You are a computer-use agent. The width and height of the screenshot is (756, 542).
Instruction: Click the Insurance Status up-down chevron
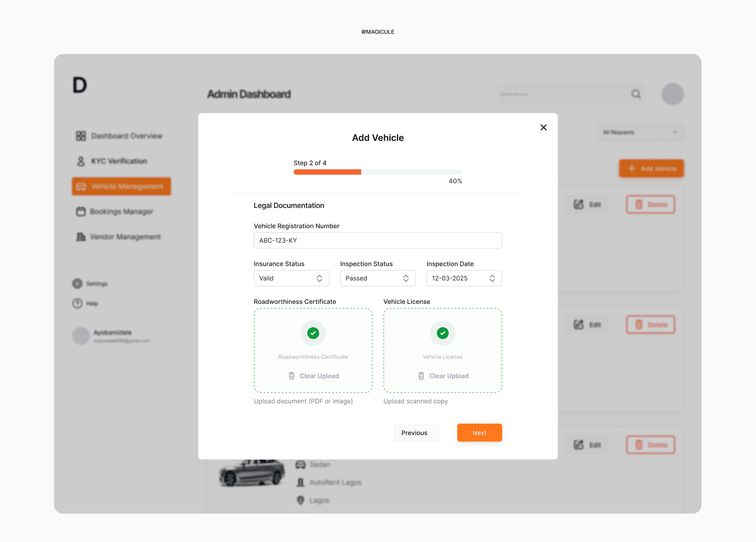click(x=319, y=278)
